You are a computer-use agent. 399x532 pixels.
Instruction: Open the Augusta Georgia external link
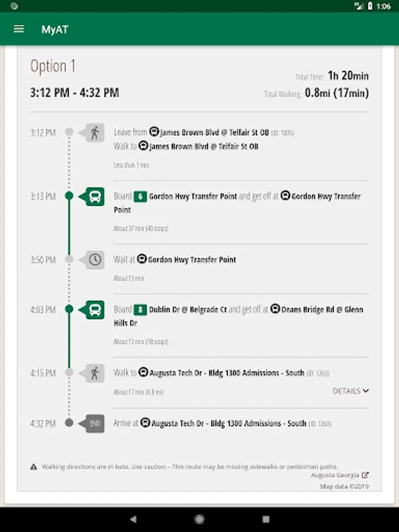pyautogui.click(x=340, y=475)
